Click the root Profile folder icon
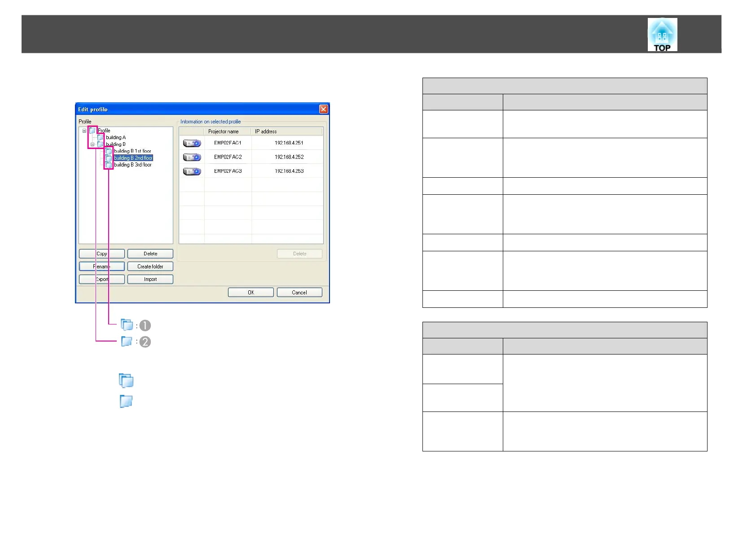This screenshot has width=756, height=534. click(92, 131)
